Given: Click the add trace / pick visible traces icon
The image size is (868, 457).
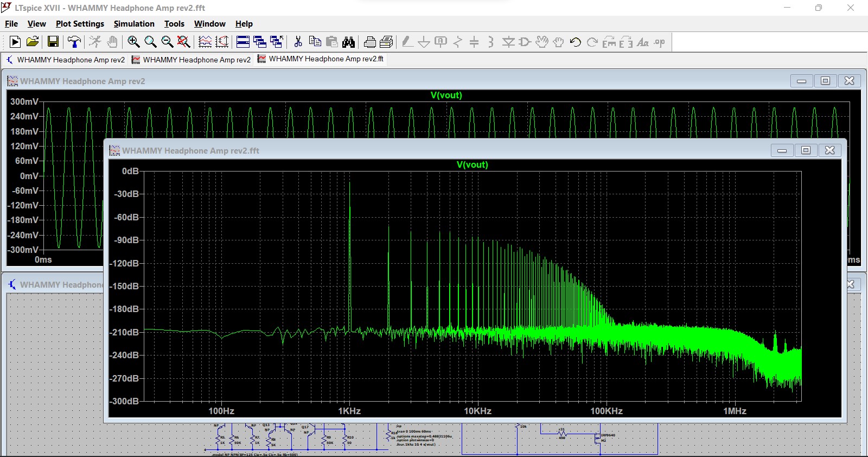Looking at the screenshot, I should coord(222,42).
